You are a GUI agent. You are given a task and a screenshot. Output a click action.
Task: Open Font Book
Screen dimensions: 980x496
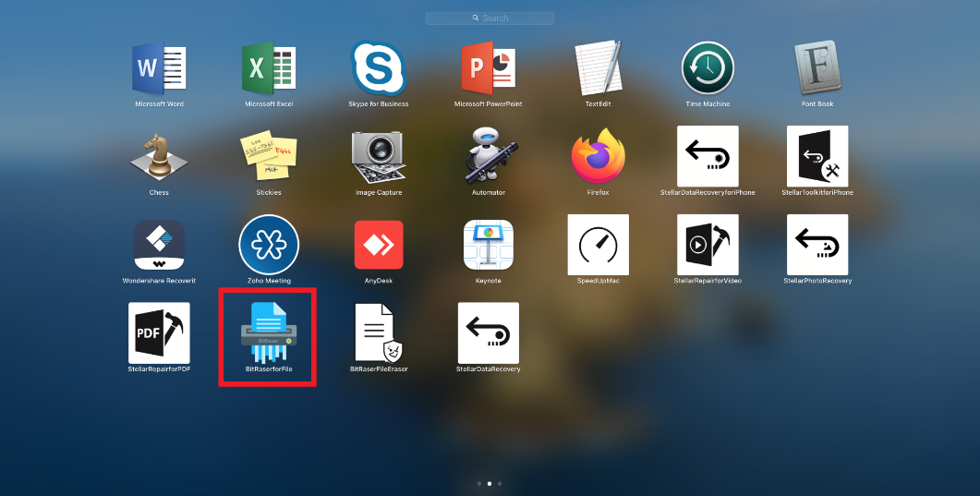(x=817, y=68)
